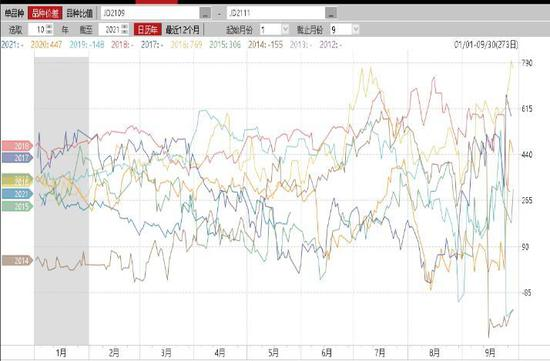Click the pink 2018 line label tag

pos(18,146)
